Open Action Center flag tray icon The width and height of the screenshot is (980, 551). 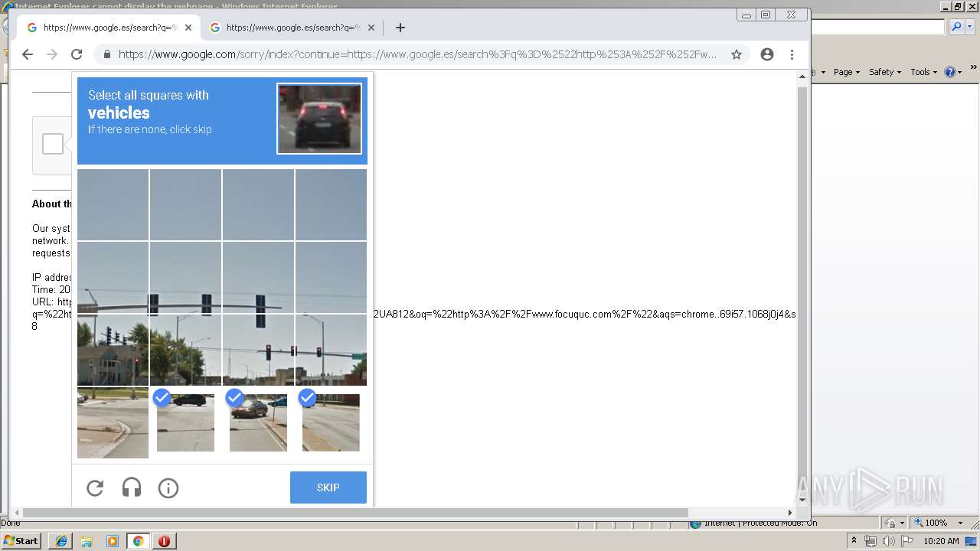(907, 541)
